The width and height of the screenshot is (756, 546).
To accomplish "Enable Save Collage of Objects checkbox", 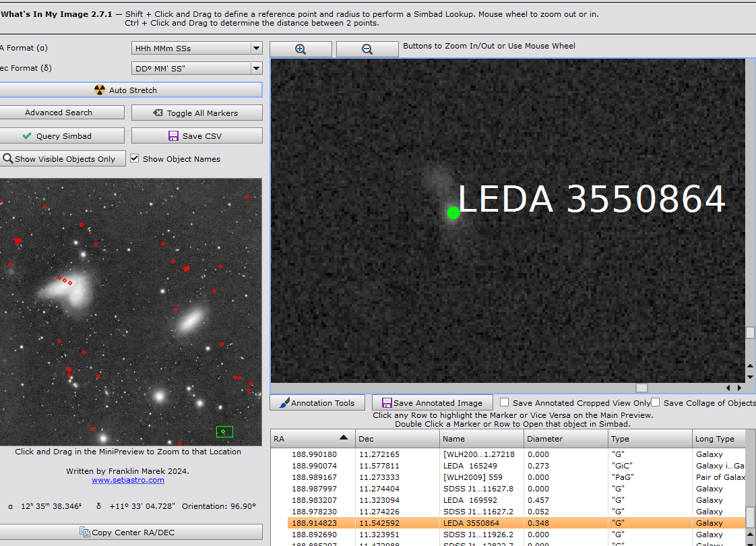I will pos(655,402).
